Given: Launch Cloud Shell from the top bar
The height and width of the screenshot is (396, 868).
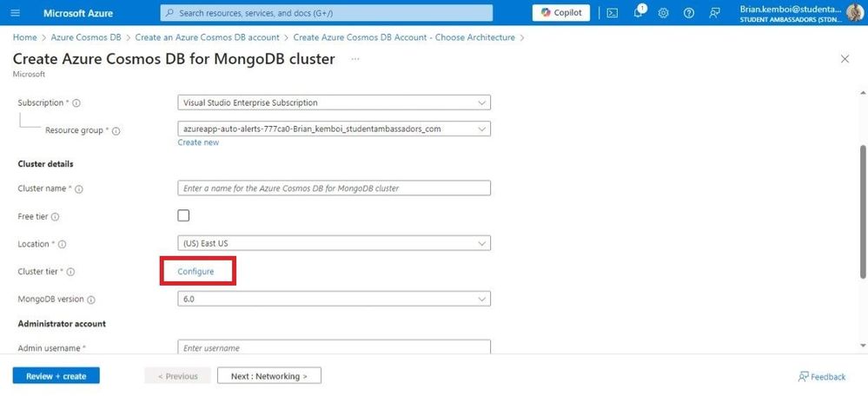Looking at the screenshot, I should point(613,13).
